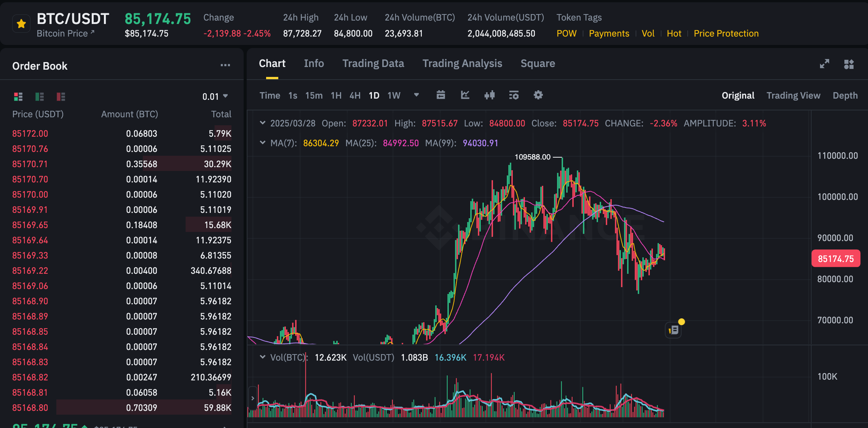Click the favorite star icon for BTC/USDT
Viewport: 868px width, 428px height.
point(21,24)
